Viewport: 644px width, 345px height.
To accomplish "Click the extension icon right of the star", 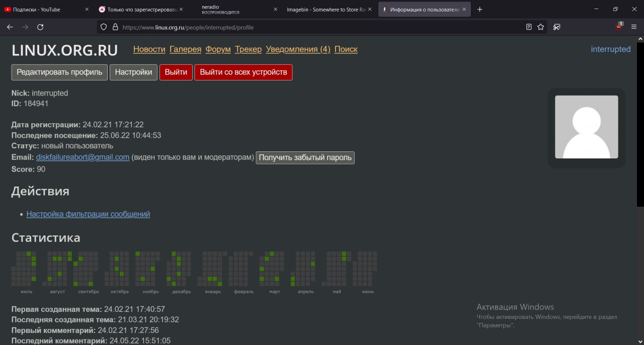I will tap(557, 27).
